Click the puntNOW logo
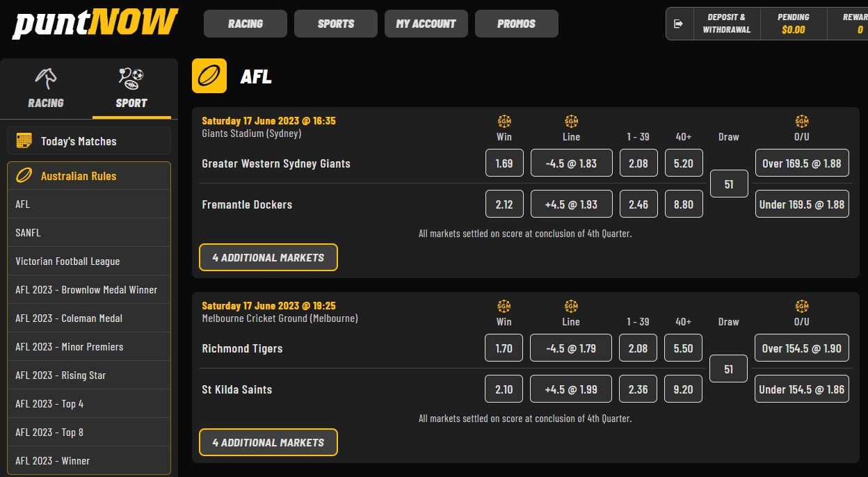 [95, 24]
